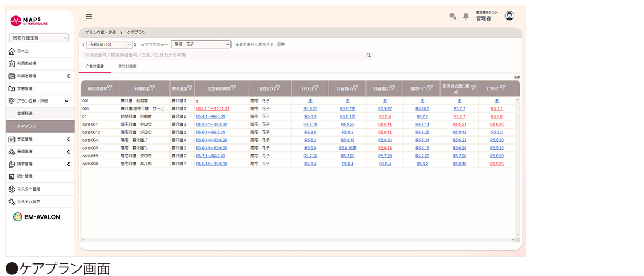Toggle 検索対象外も表示する switch
The image size is (644, 276).
pyautogui.click(x=281, y=44)
